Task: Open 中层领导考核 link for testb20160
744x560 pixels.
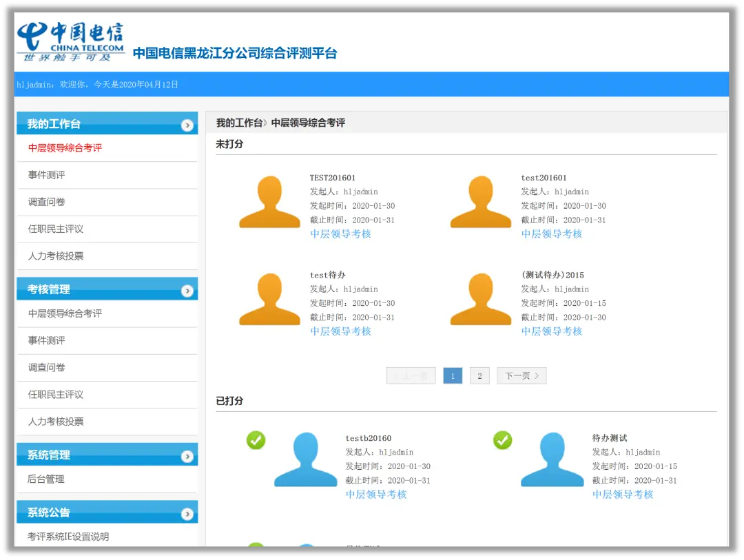Action: (x=376, y=495)
